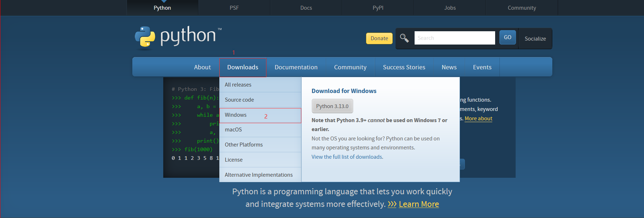Image resolution: width=644 pixels, height=218 pixels.
Task: Click the arrows icon before Learn More
Action: (x=392, y=204)
